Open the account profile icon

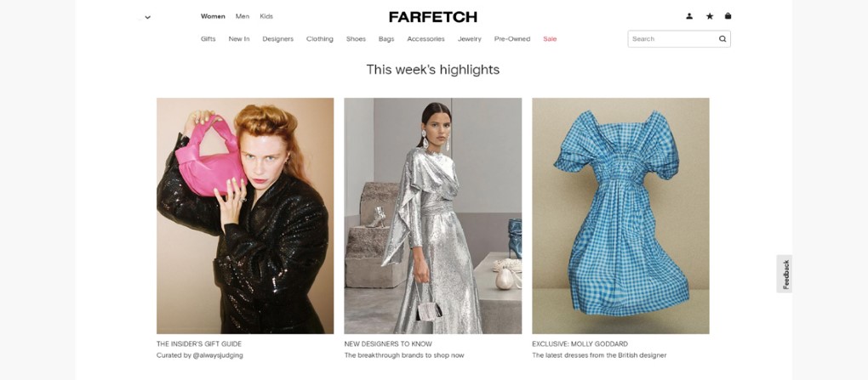pyautogui.click(x=689, y=16)
